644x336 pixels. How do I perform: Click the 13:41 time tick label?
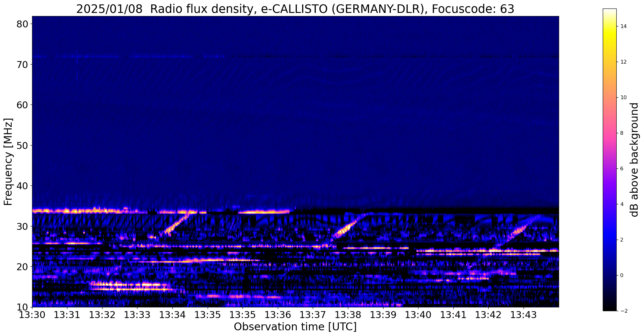coord(453,315)
